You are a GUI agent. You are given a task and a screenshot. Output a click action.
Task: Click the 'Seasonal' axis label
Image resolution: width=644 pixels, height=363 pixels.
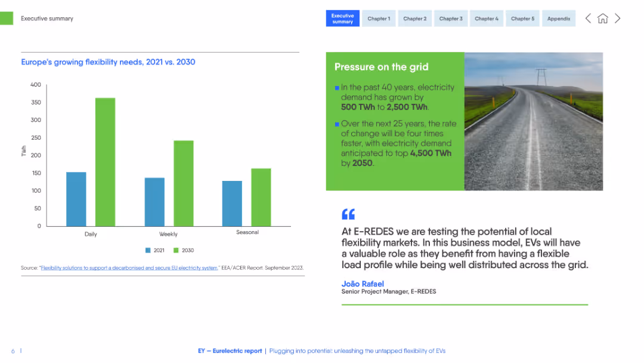[x=247, y=232]
